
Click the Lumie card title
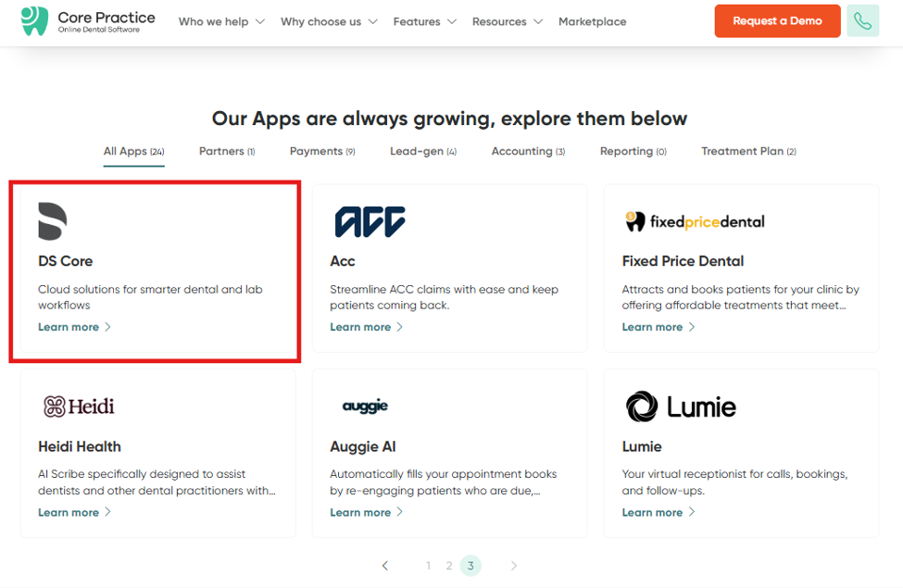tap(642, 447)
